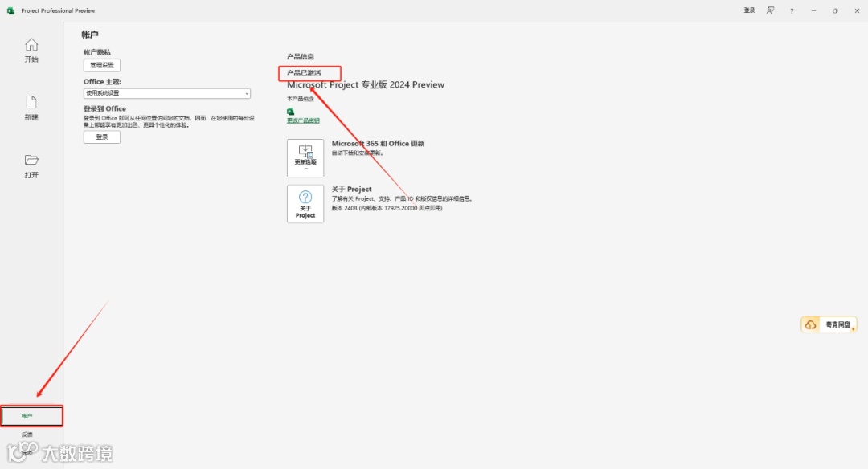This screenshot has height=469, width=868.
Task: Open the 更改产品密钥 change product key link
Action: point(303,120)
